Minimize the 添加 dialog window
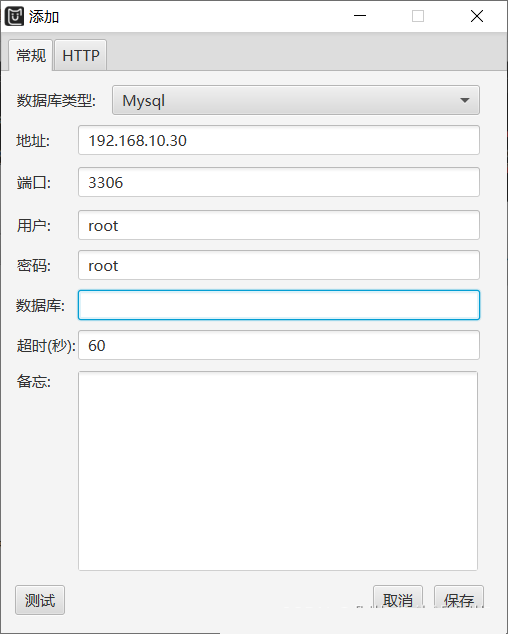 360,16
